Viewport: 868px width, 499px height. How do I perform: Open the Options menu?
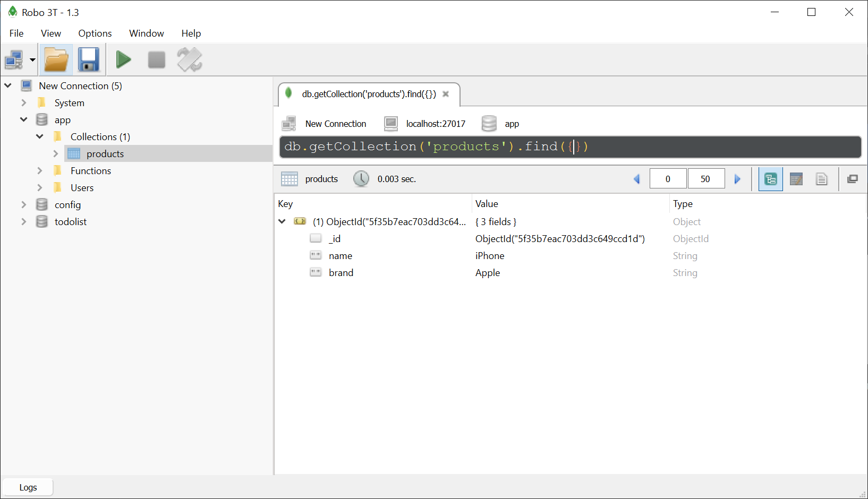(x=95, y=33)
